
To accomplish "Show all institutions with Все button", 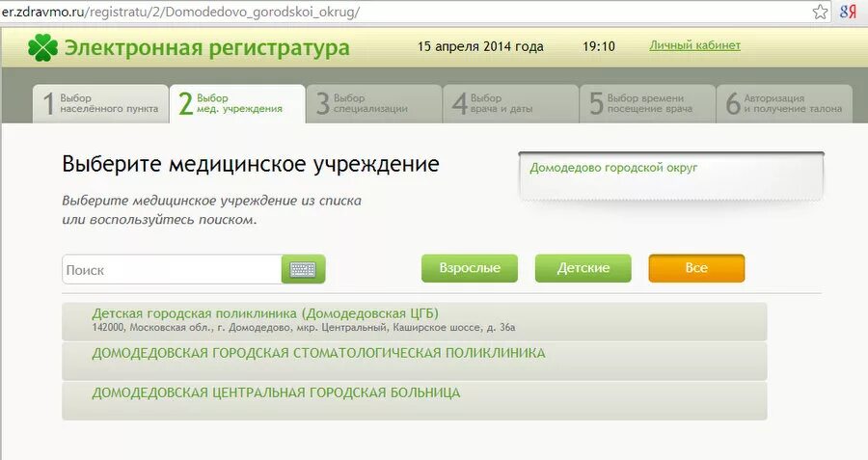I will 696,268.
